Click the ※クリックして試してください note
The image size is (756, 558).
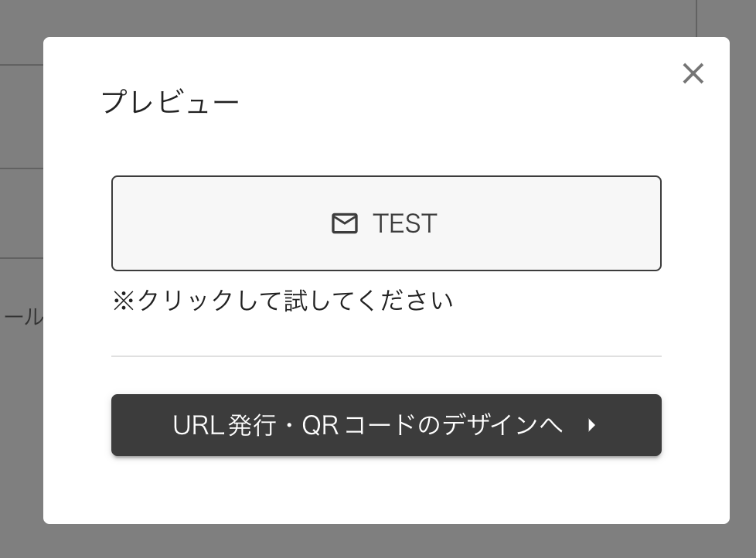point(283,301)
